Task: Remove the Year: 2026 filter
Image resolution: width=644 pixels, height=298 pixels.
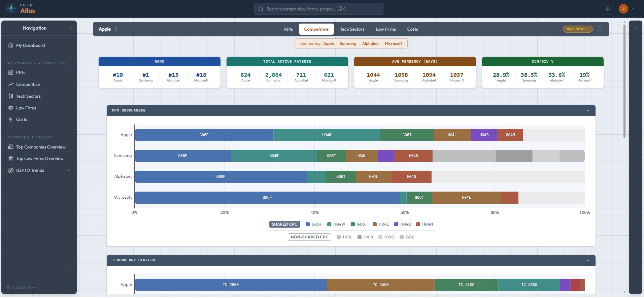Action: click(x=587, y=29)
